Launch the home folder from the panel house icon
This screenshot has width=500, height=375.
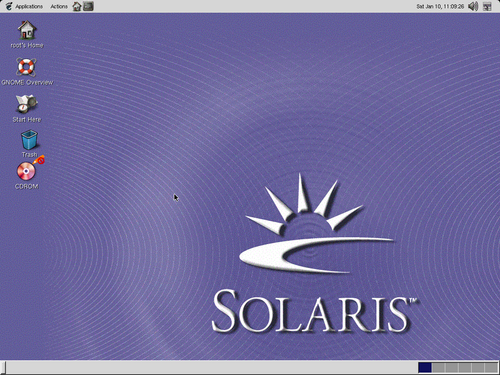tap(77, 6)
